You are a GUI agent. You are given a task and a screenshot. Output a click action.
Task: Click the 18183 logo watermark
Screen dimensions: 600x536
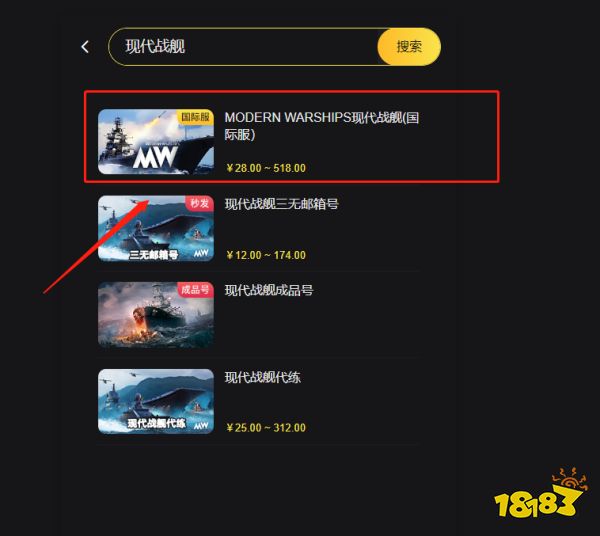541,494
